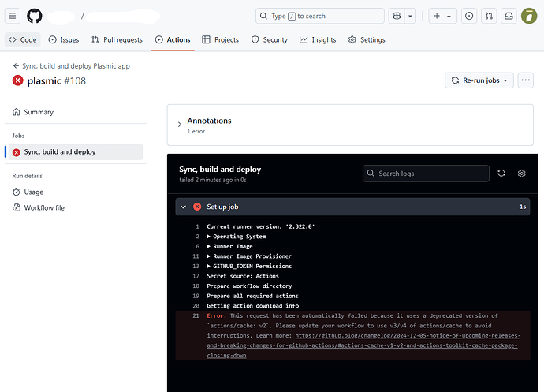Select the 'Sync, build and deploy' job
Image resolution: width=544 pixels, height=392 pixels.
point(76,152)
